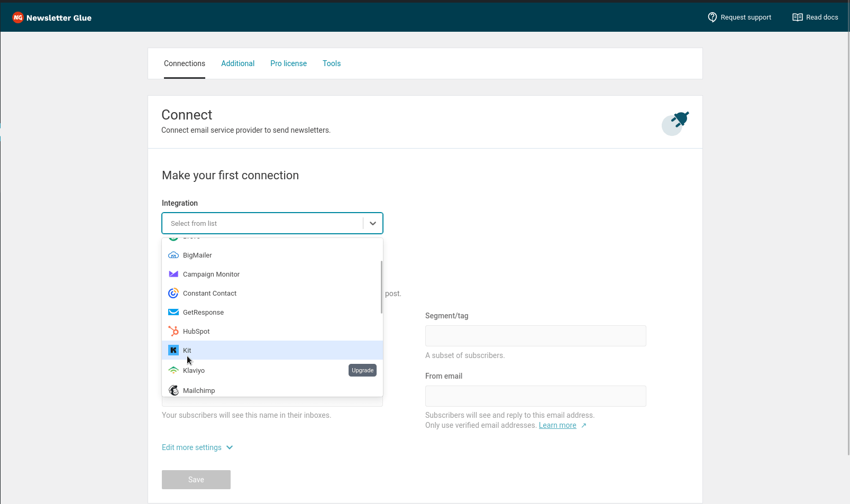Open the Learn more link
The width and height of the screenshot is (850, 504).
557,425
